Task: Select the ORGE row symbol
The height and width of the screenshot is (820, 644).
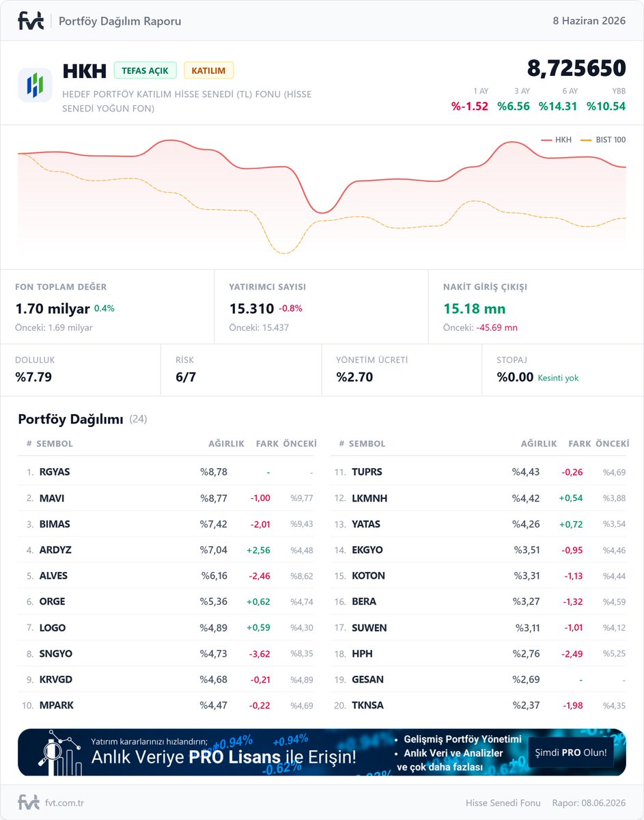Action: point(53,602)
